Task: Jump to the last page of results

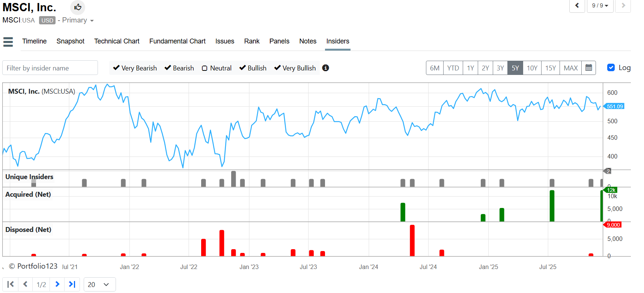Action: tap(72, 284)
